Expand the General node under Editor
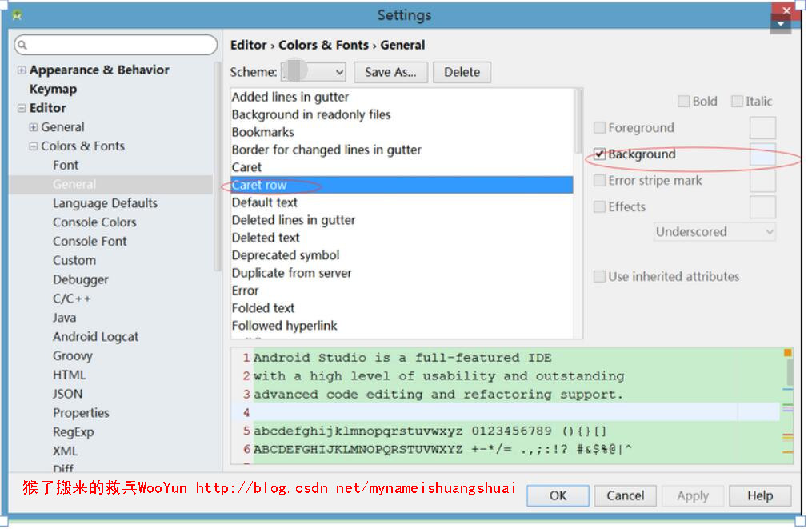Viewport: 812px width, 529px height. coord(33,127)
